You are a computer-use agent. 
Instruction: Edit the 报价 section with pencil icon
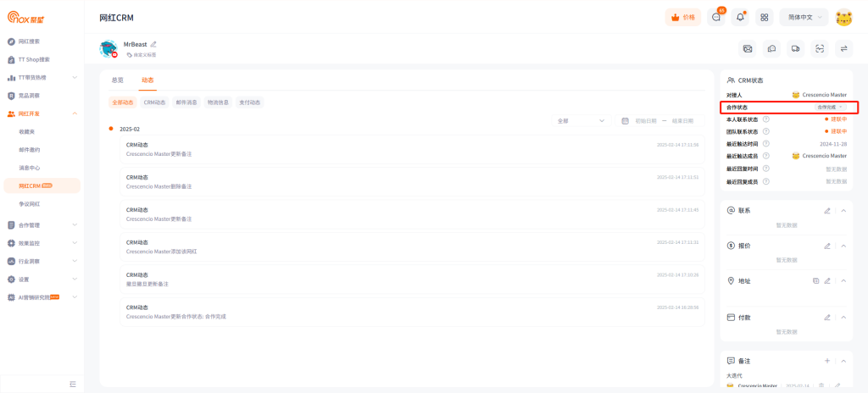827,246
